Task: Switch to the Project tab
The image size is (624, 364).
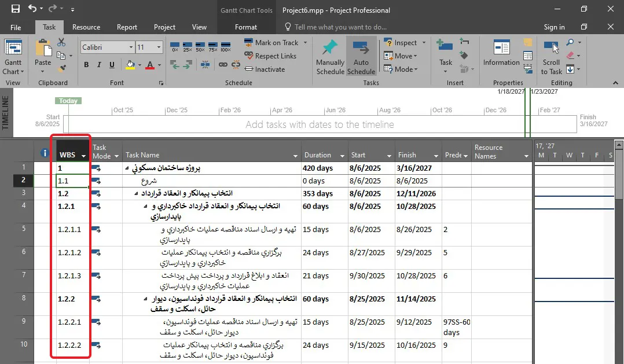Action: (x=164, y=27)
